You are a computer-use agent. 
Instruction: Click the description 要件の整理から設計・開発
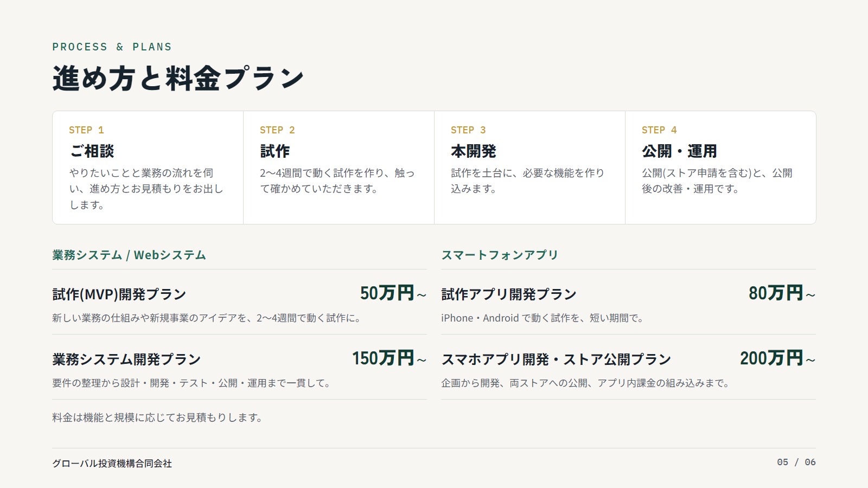coord(191,383)
